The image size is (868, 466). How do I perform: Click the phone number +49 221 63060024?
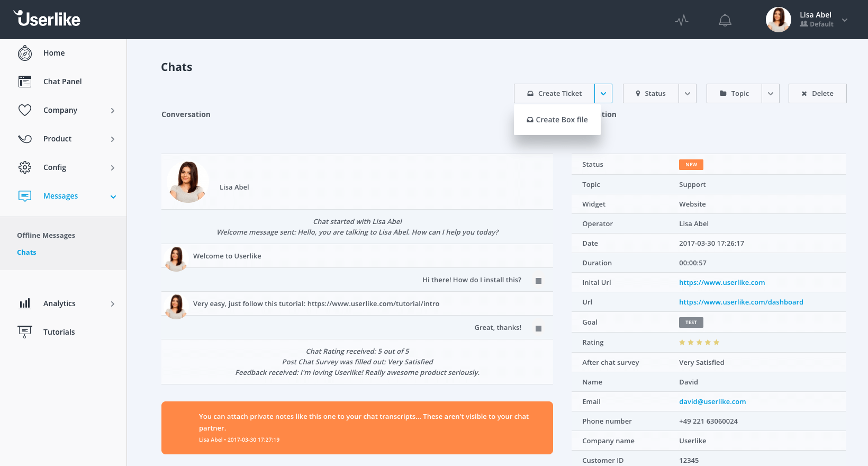click(708, 421)
